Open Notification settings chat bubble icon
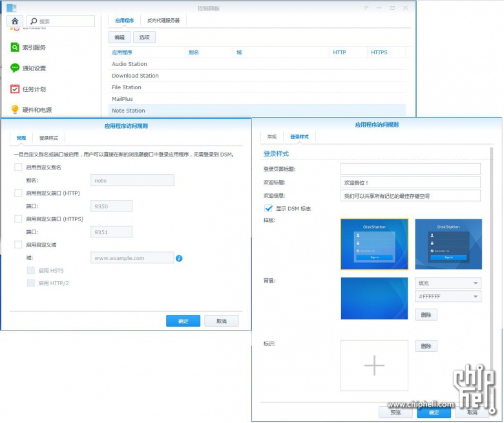Viewport: 504px width, 423px height. 15,68
